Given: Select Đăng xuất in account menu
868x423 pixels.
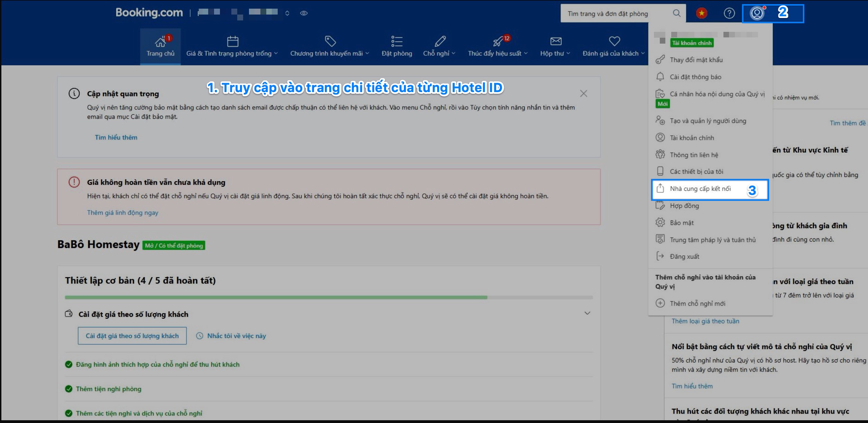Looking at the screenshot, I should pyautogui.click(x=684, y=256).
